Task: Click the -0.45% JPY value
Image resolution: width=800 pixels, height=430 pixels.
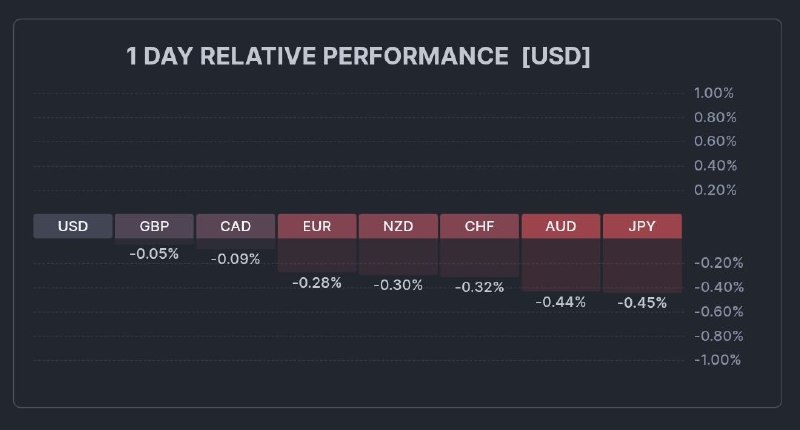Action: coord(642,303)
